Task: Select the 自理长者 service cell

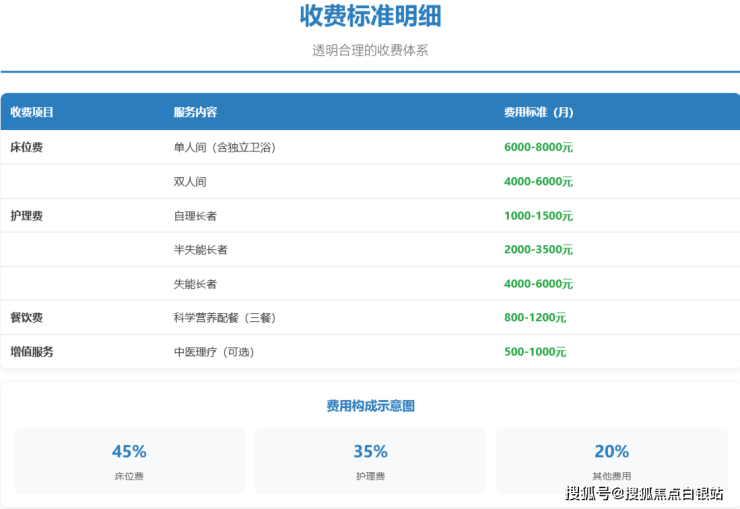Action: (x=195, y=216)
